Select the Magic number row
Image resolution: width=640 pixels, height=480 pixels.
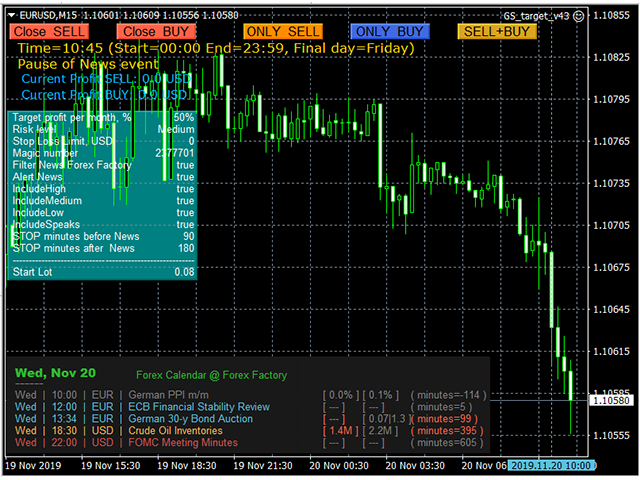pyautogui.click(x=103, y=153)
